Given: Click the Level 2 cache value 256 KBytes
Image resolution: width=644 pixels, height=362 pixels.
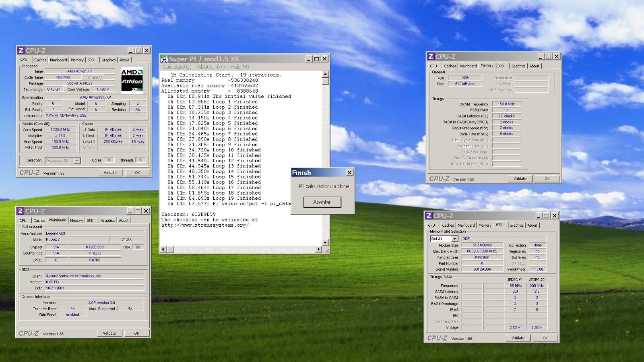Looking at the screenshot, I should click(113, 142).
